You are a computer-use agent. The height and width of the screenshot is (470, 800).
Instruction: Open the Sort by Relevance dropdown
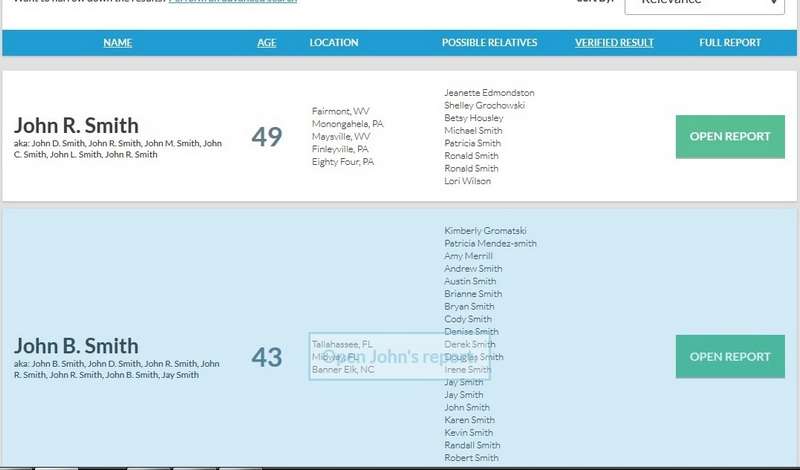pos(704,5)
